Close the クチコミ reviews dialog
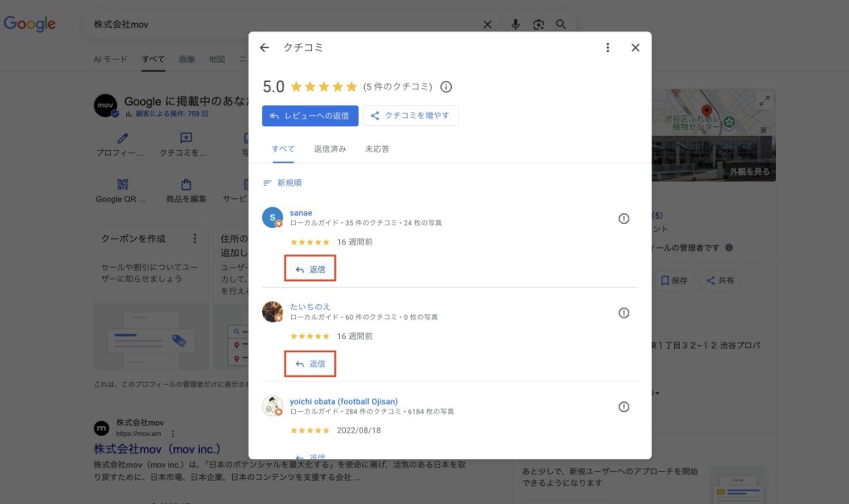The width and height of the screenshot is (849, 504). coord(635,48)
